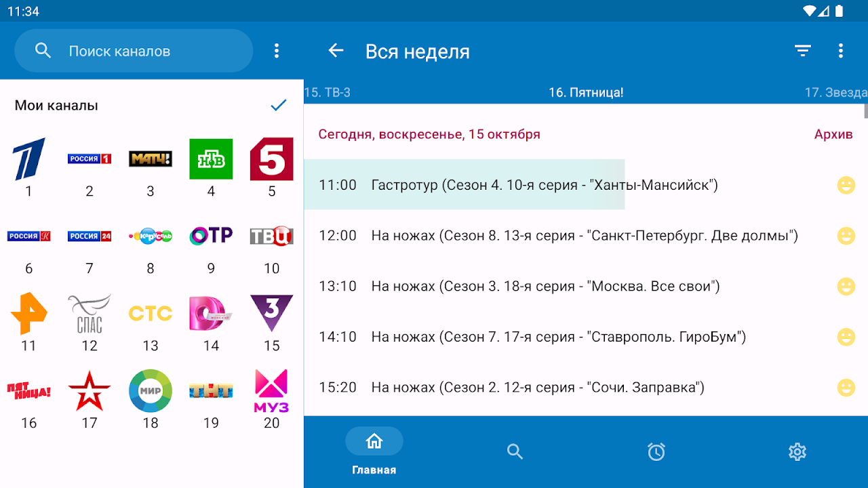Select the Карусель channel logo

(x=151, y=237)
